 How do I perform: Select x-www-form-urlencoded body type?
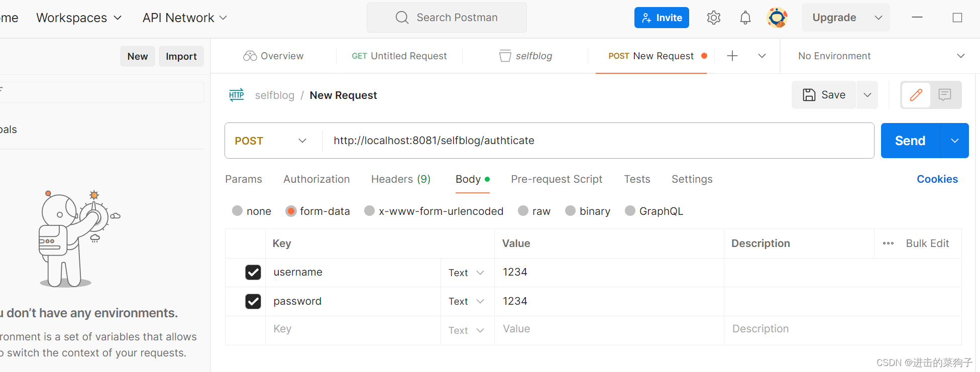click(x=370, y=211)
